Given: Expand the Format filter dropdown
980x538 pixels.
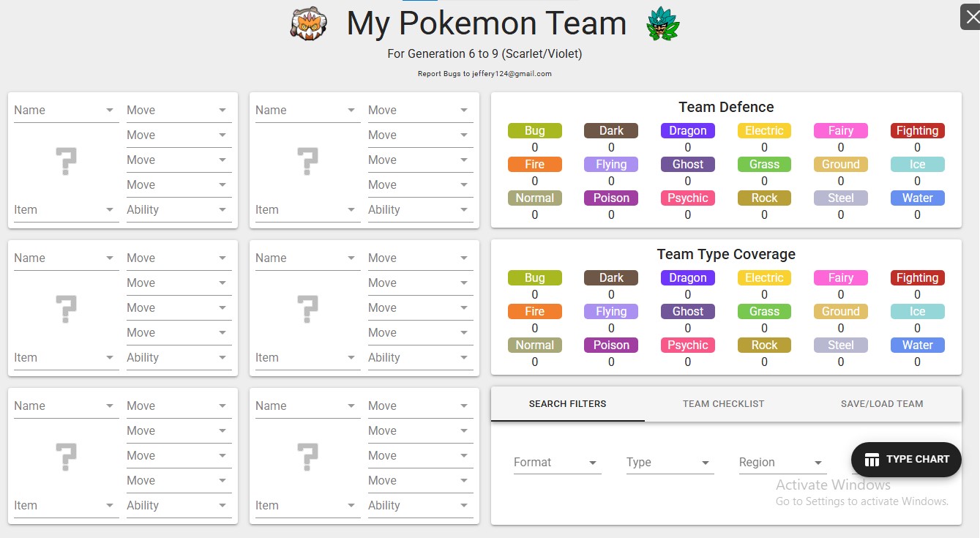Looking at the screenshot, I should [x=557, y=463].
